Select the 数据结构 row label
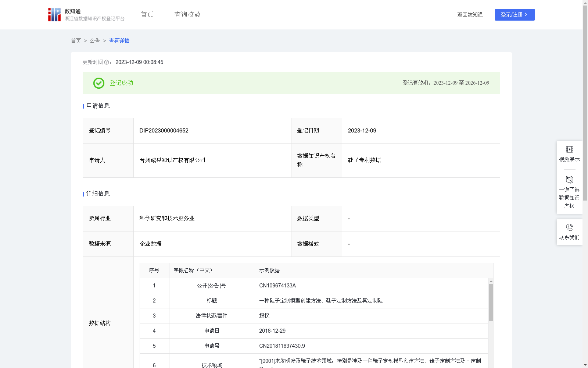This screenshot has height=368, width=588. pos(100,323)
